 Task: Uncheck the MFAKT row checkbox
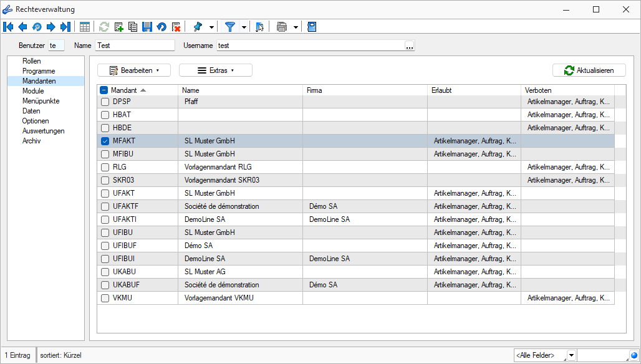(105, 141)
